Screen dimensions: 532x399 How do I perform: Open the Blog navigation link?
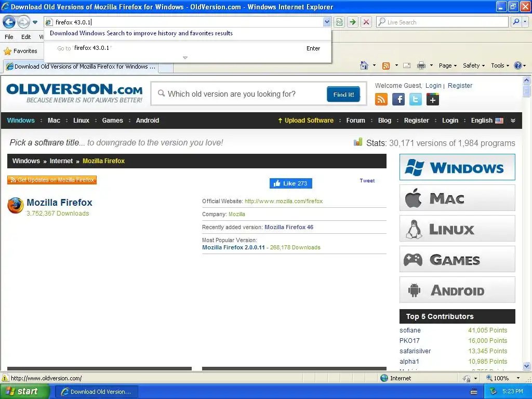pos(384,121)
